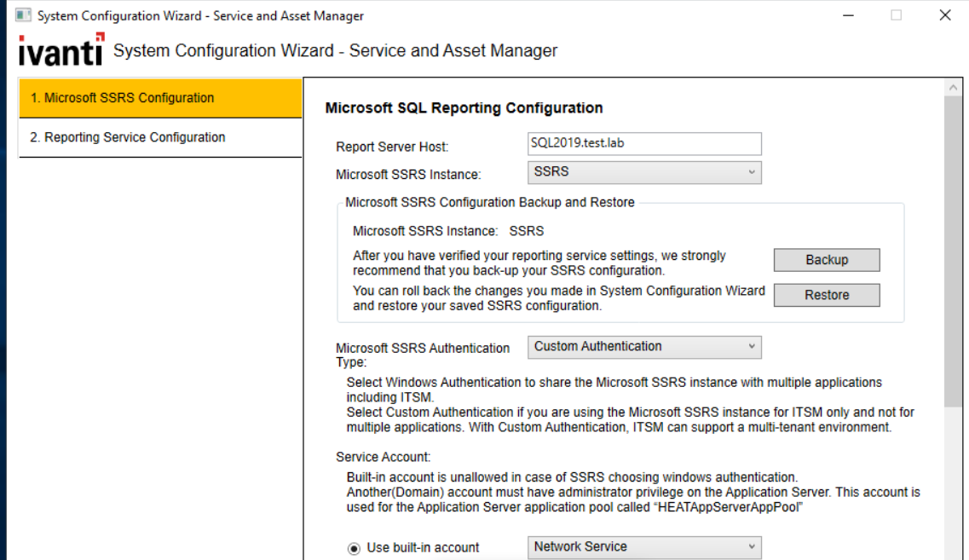Image resolution: width=969 pixels, height=560 pixels.
Task: Switch to Reporting Service Configuration step
Action: 160,137
